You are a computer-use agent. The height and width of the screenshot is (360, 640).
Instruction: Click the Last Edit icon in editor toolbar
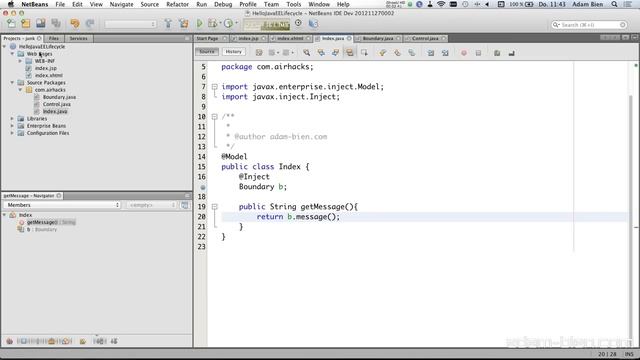[x=259, y=53]
